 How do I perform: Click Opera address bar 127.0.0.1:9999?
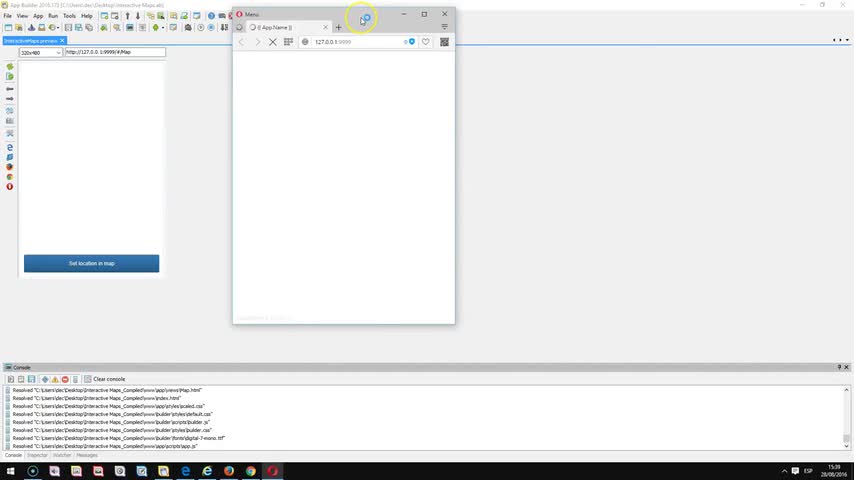click(x=358, y=42)
